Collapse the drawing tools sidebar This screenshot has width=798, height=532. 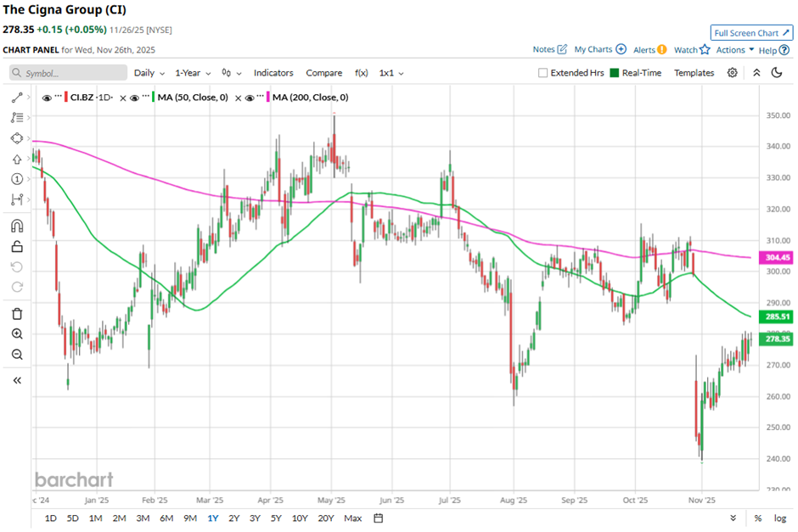17,380
